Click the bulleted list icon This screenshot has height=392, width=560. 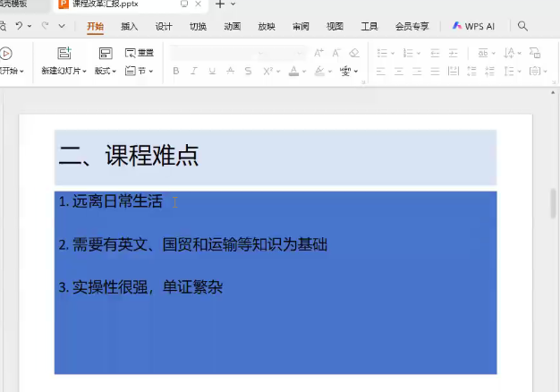(x=382, y=54)
